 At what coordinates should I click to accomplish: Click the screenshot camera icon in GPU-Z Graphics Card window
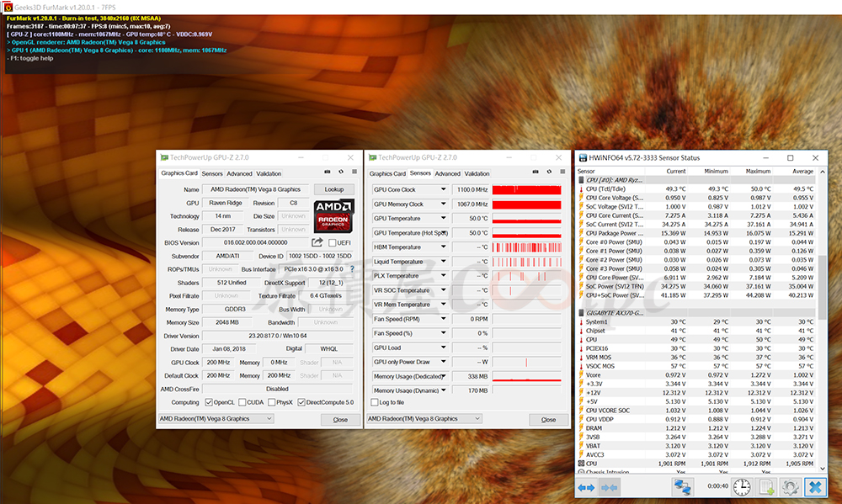[327, 172]
